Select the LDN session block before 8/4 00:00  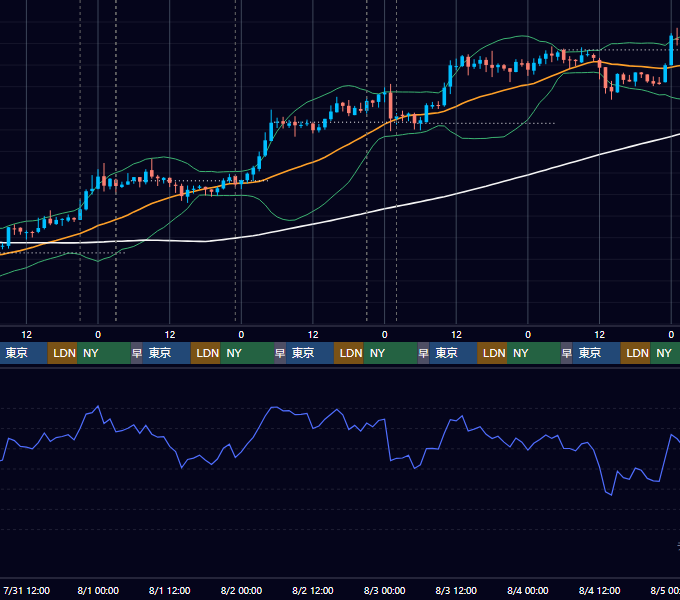(x=492, y=353)
